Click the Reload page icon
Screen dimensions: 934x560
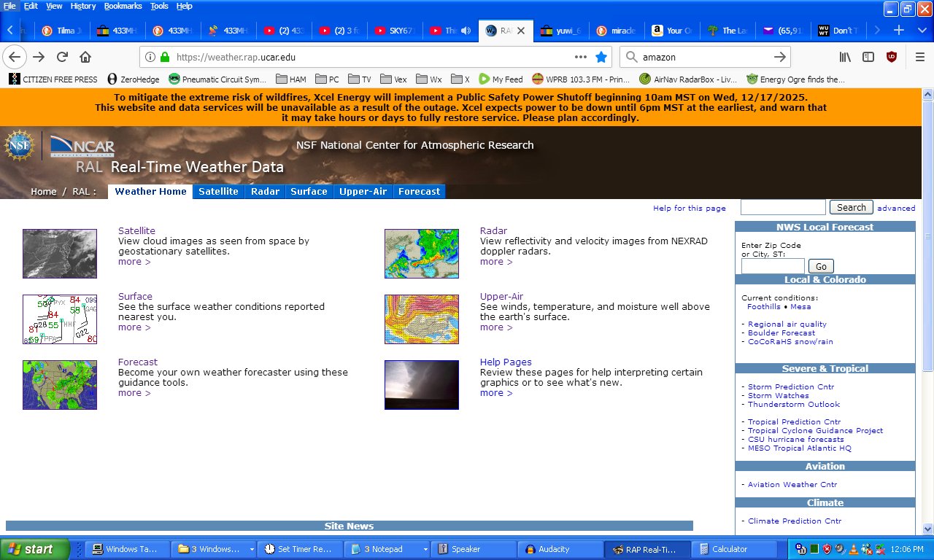click(x=62, y=57)
